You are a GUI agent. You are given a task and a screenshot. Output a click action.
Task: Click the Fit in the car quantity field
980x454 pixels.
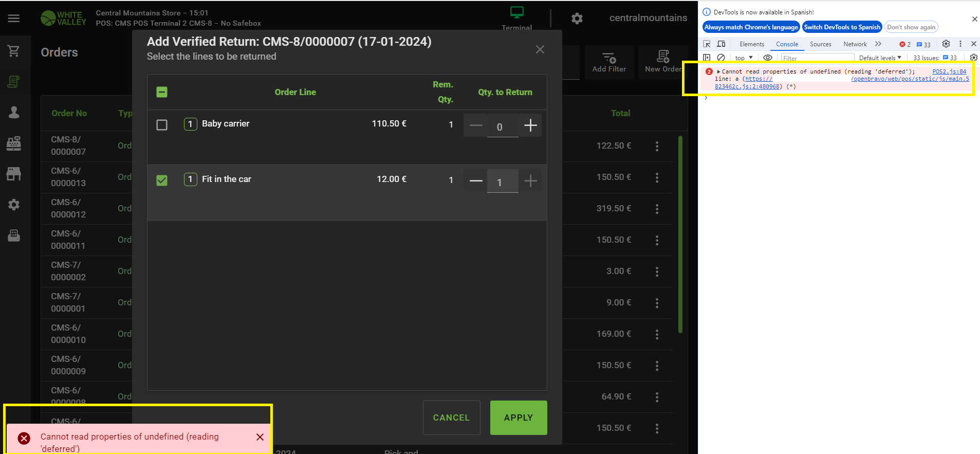[x=503, y=182]
